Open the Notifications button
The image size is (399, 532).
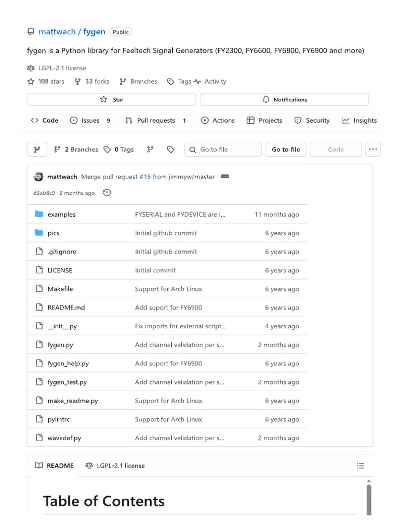(x=284, y=99)
